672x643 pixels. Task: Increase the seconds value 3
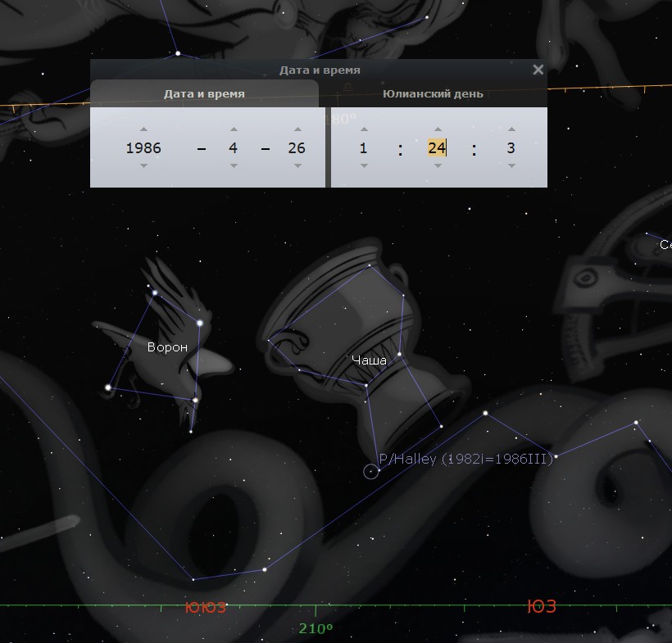click(511, 129)
